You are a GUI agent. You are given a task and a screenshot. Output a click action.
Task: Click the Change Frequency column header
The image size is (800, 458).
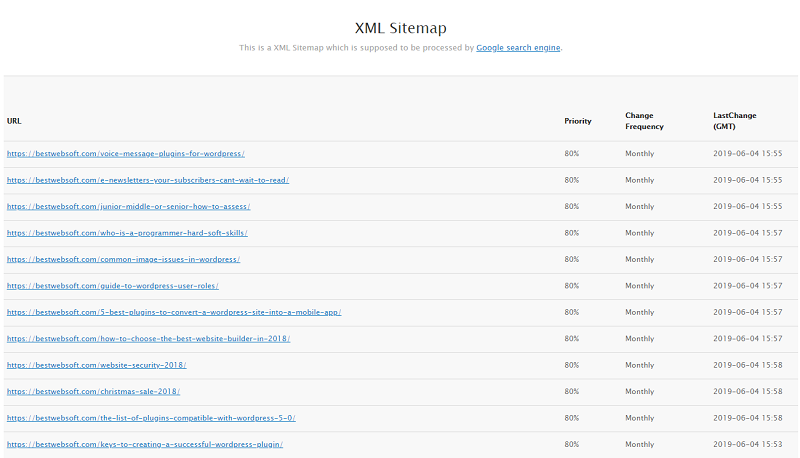(x=644, y=121)
